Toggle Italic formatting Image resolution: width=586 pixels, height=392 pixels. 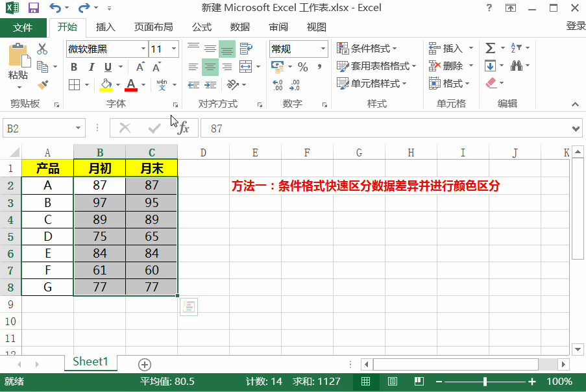coord(92,67)
